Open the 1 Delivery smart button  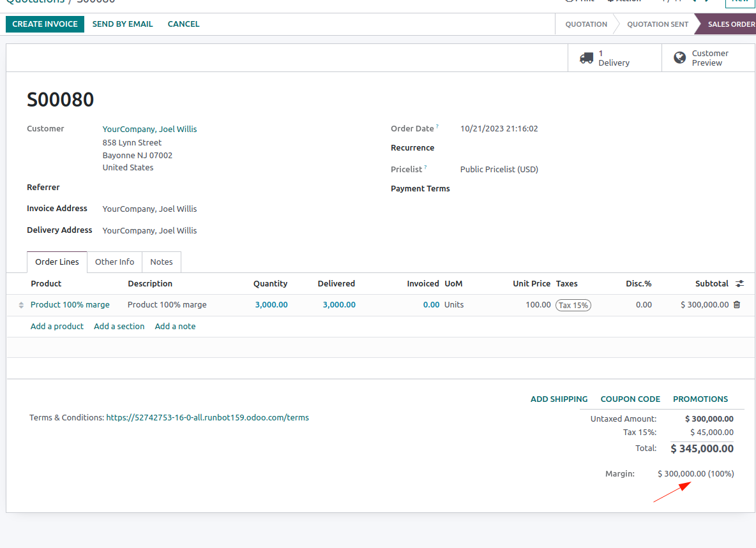click(615, 58)
